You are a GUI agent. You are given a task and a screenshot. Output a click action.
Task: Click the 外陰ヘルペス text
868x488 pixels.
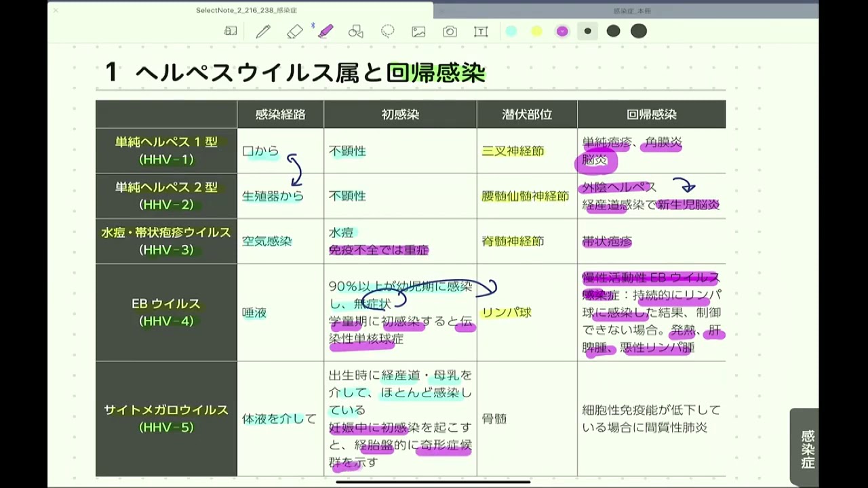pos(619,187)
